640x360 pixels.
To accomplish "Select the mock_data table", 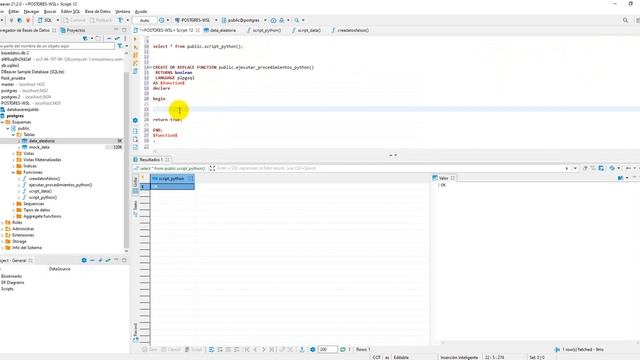I will point(39,147).
